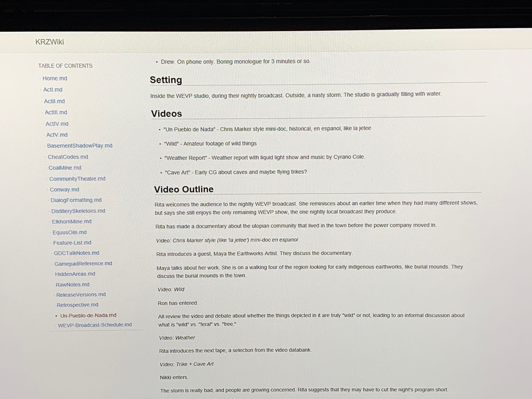Expand the Un-Pueblo-de-Nada.md current page arrow
Viewport: 532px width, 399px height.
(56, 316)
